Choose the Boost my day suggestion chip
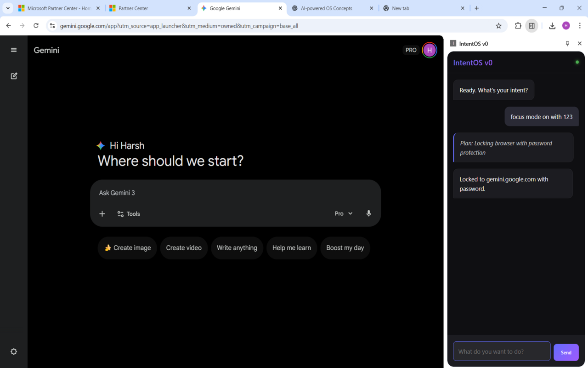The width and height of the screenshot is (588, 368). click(x=345, y=248)
